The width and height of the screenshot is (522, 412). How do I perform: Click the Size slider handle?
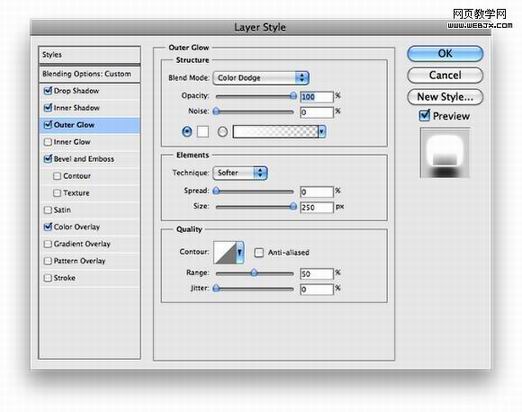293,206
